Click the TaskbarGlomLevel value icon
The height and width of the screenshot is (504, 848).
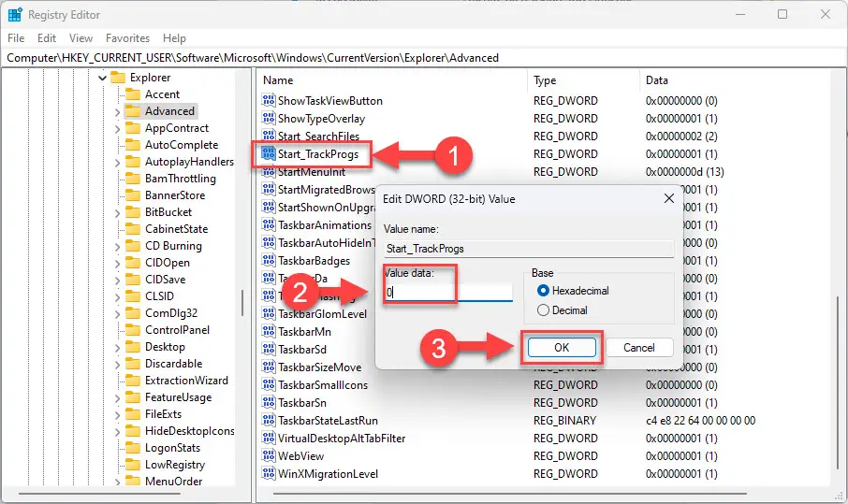(x=269, y=314)
